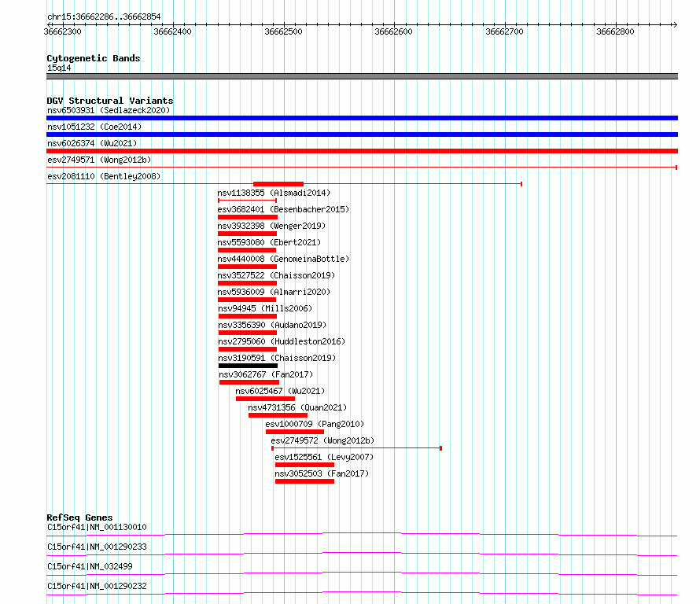Click magenta transcript line of NM_032499
This screenshot has height=604, width=700.
point(362,573)
